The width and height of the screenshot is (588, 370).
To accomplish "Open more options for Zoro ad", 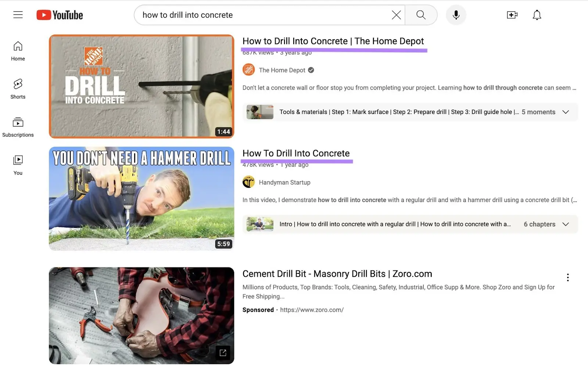I will (x=568, y=277).
